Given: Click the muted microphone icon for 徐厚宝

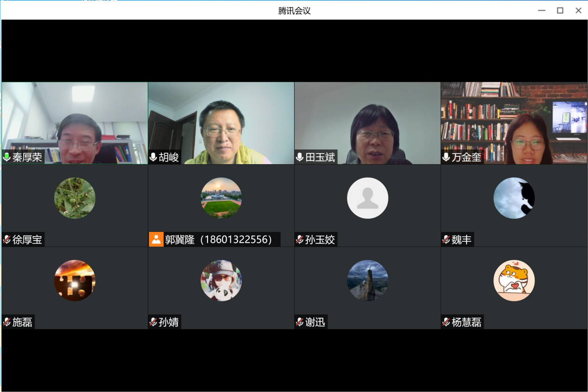Looking at the screenshot, I should (7, 239).
